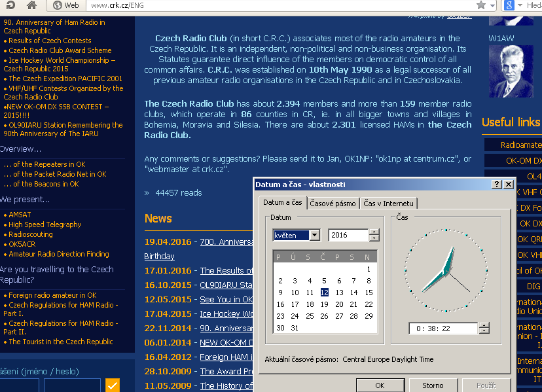The width and height of the screenshot is (542, 392).
Task: Increase the year with the up arrow
Action: 374,232
